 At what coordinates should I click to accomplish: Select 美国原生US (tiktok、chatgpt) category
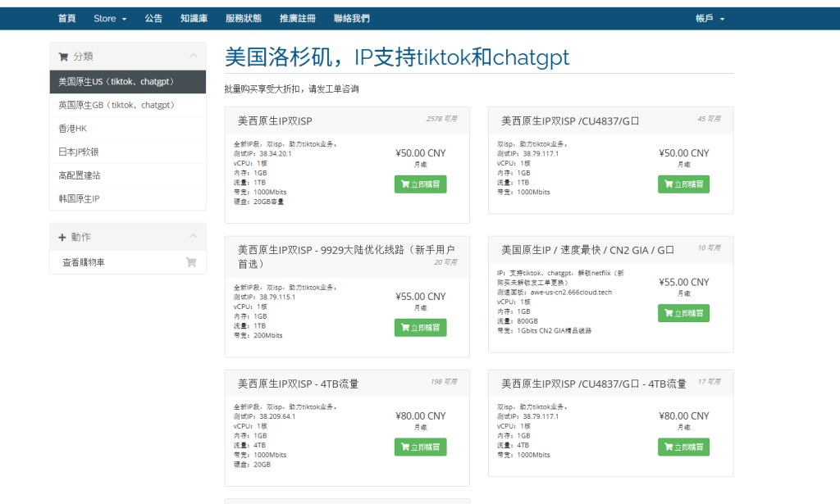pyautogui.click(x=127, y=82)
